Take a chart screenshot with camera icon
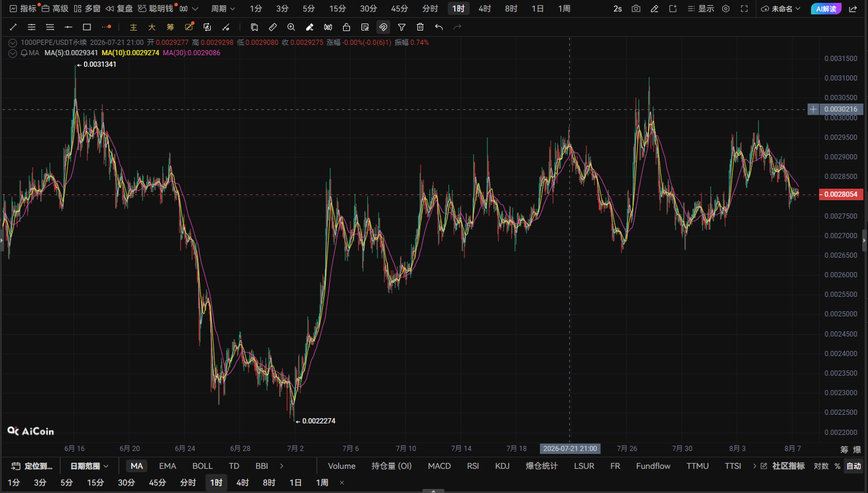This screenshot has width=868, height=493. [x=636, y=9]
